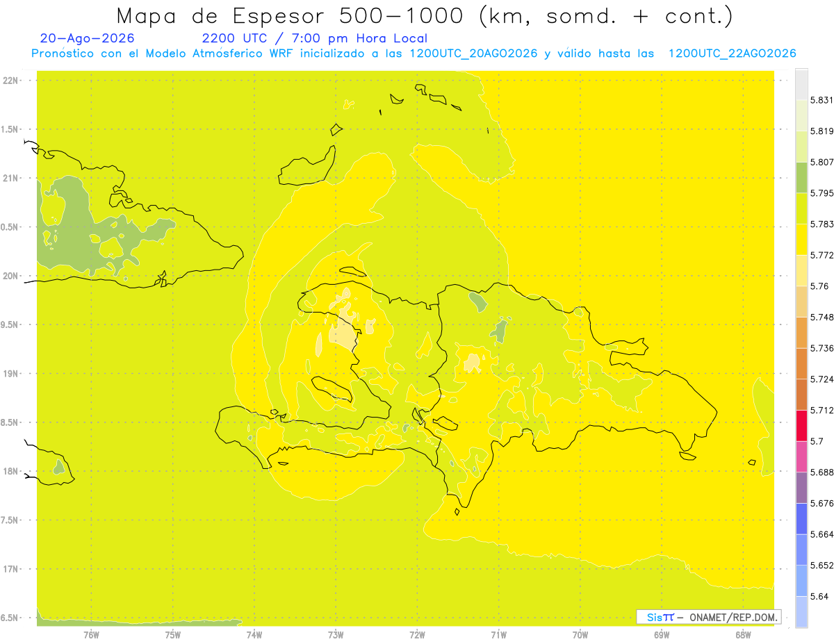Click the colorbar value 5.724
This screenshot has height=644, width=834.
click(x=822, y=379)
